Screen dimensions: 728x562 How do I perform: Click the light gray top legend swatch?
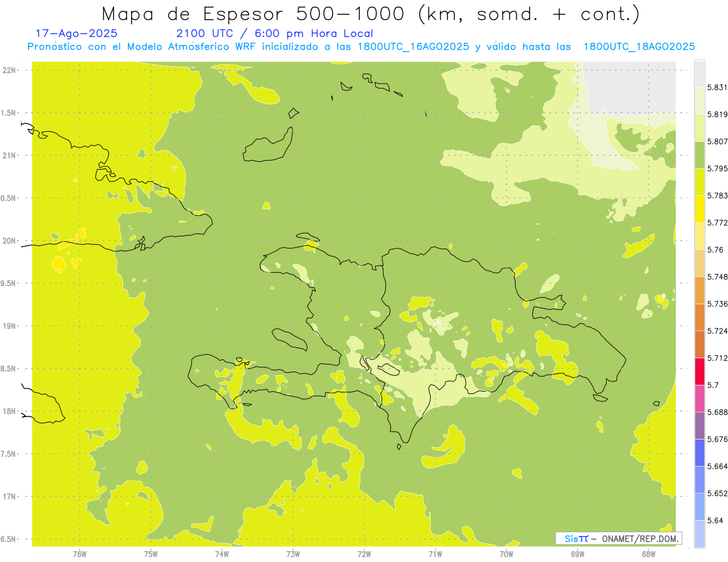699,74
